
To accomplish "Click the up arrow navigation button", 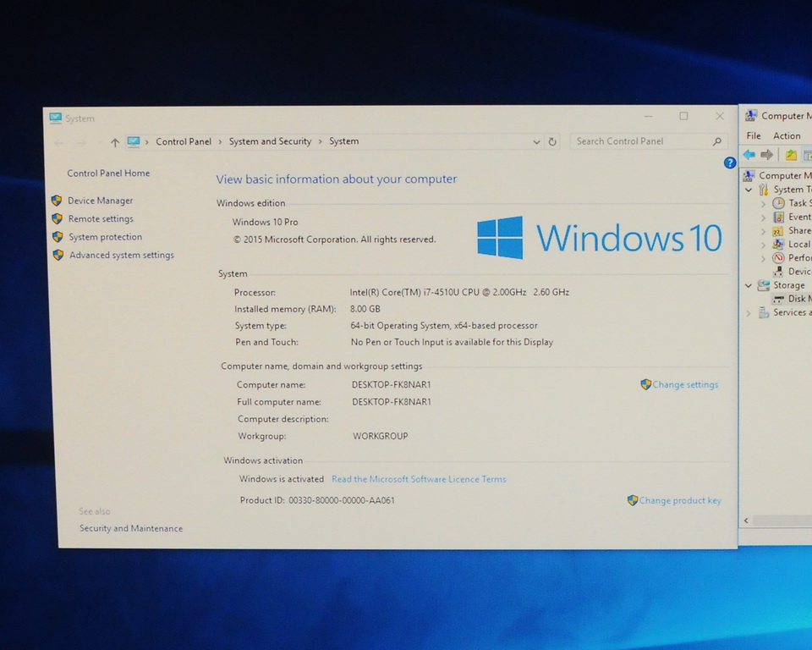I will 115,142.
